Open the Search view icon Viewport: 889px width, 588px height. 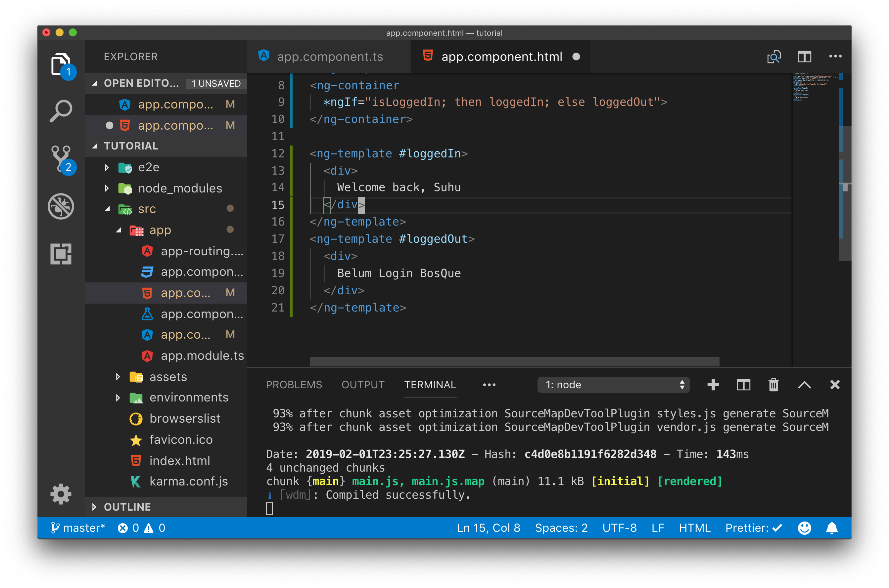click(61, 111)
